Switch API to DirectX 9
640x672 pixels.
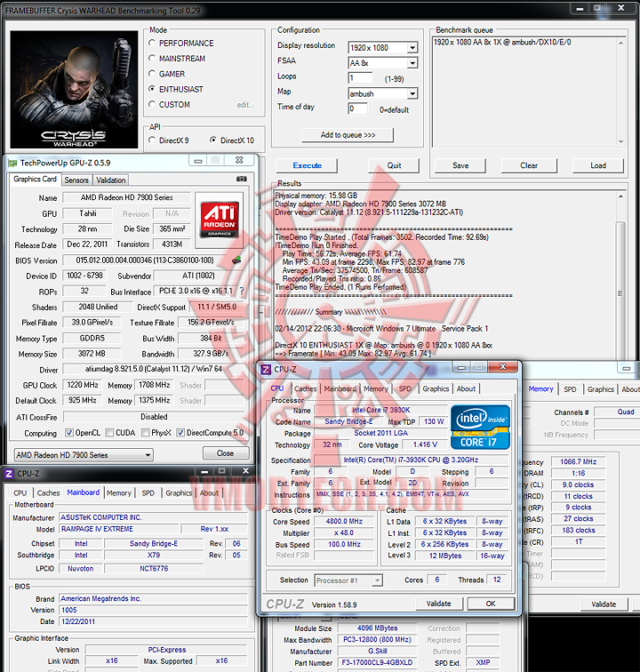pos(152,140)
